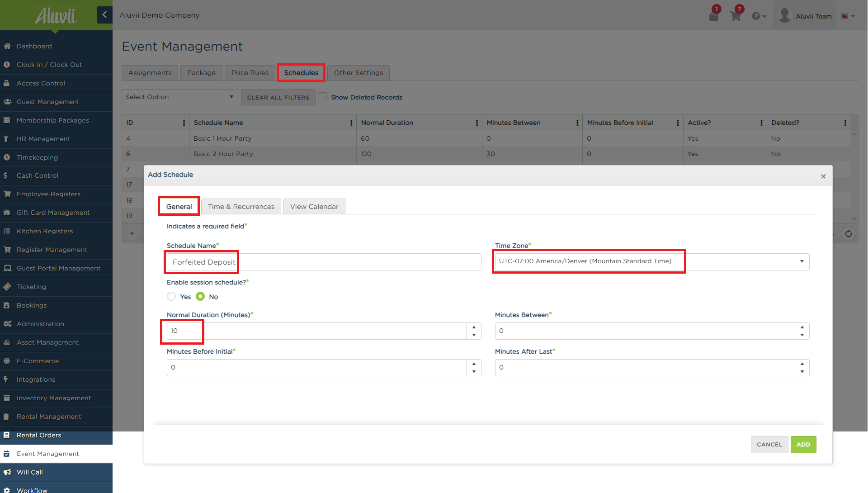Open Minutes Before Initial column menu
868x493 pixels.
coord(678,123)
